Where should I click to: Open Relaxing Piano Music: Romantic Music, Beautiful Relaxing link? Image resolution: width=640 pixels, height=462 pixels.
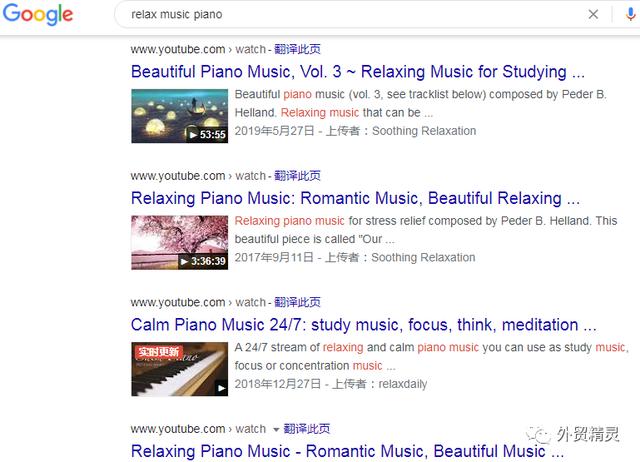coord(356,198)
